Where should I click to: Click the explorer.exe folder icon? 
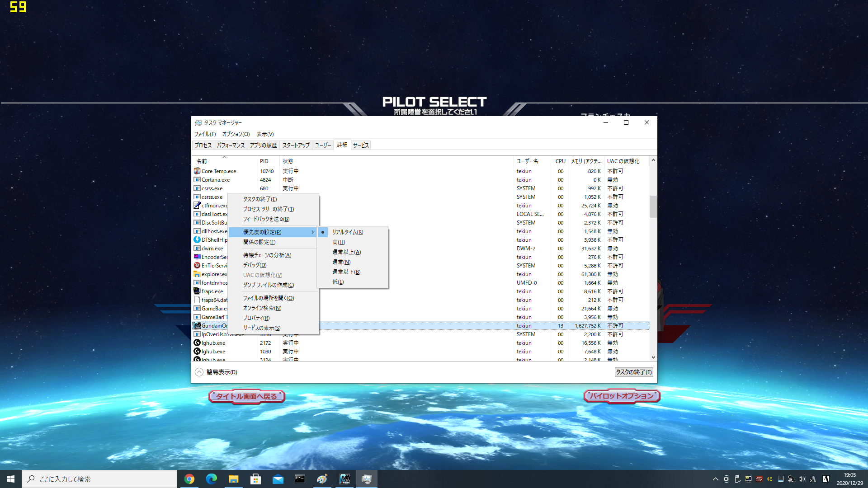click(197, 274)
